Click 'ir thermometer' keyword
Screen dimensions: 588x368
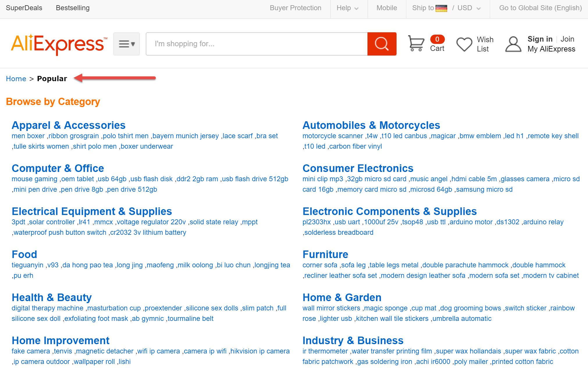tap(325, 351)
